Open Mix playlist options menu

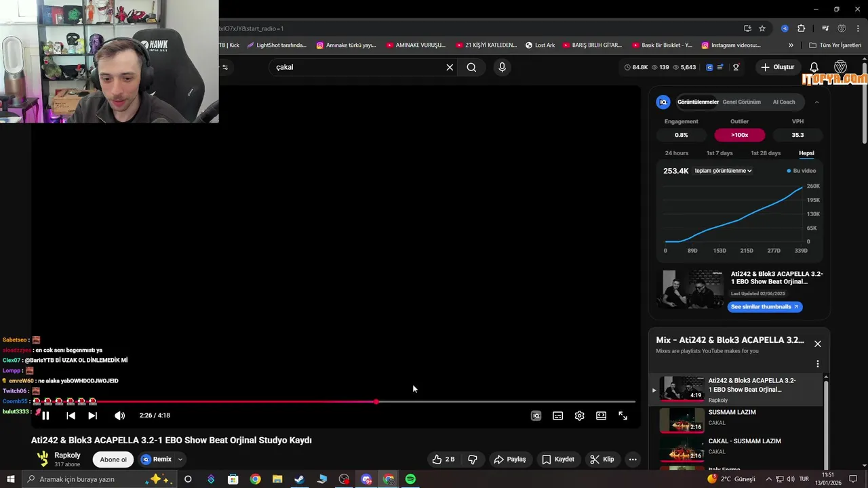[818, 364]
